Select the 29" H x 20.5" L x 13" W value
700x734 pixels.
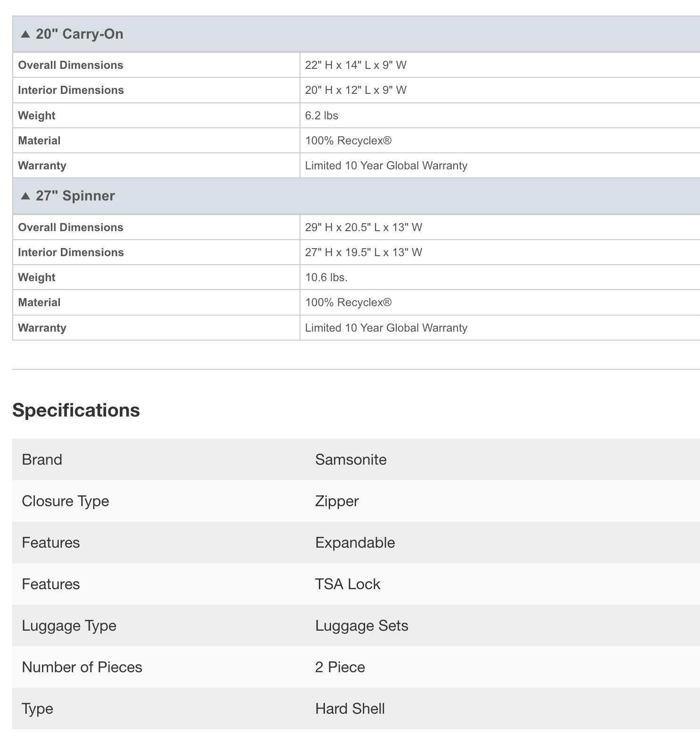click(364, 227)
